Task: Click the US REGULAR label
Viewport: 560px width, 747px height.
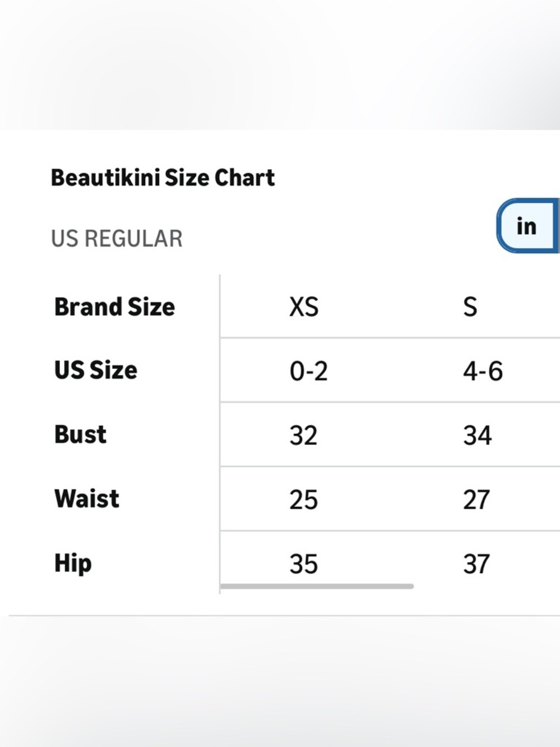Action: click(117, 239)
